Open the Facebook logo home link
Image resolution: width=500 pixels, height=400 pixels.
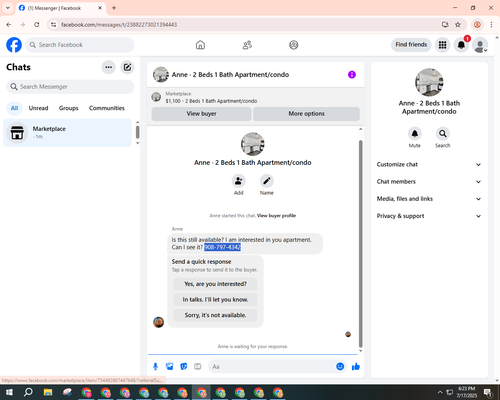click(14, 45)
